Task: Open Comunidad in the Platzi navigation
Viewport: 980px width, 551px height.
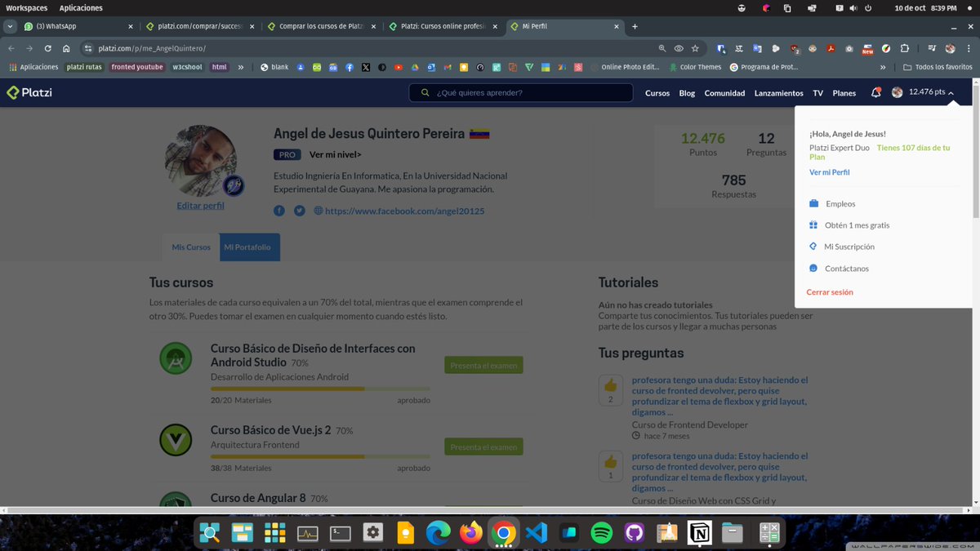Action: (724, 93)
